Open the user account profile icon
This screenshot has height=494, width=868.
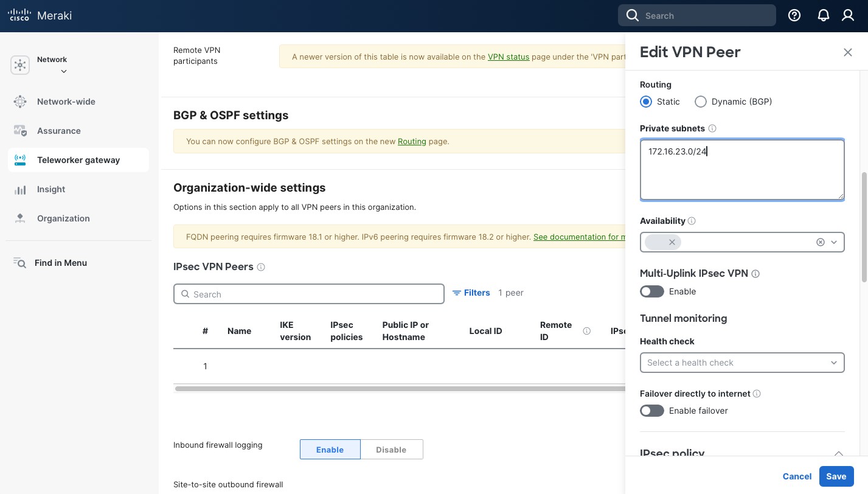848,16
